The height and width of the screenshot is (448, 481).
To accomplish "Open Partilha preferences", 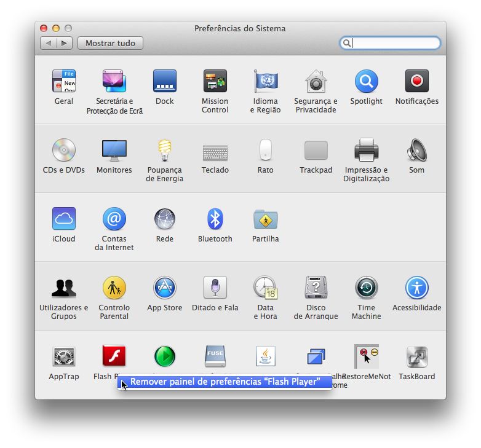I will [x=265, y=219].
